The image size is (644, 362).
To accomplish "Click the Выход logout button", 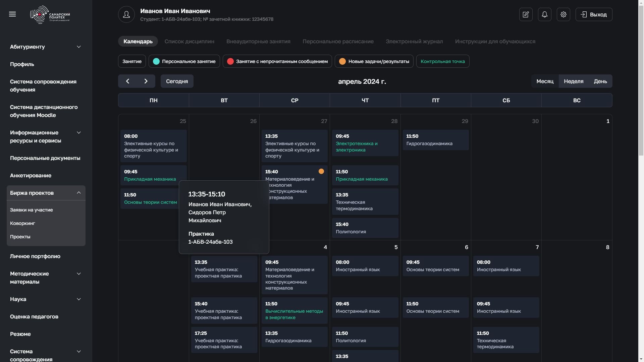I will tap(594, 14).
